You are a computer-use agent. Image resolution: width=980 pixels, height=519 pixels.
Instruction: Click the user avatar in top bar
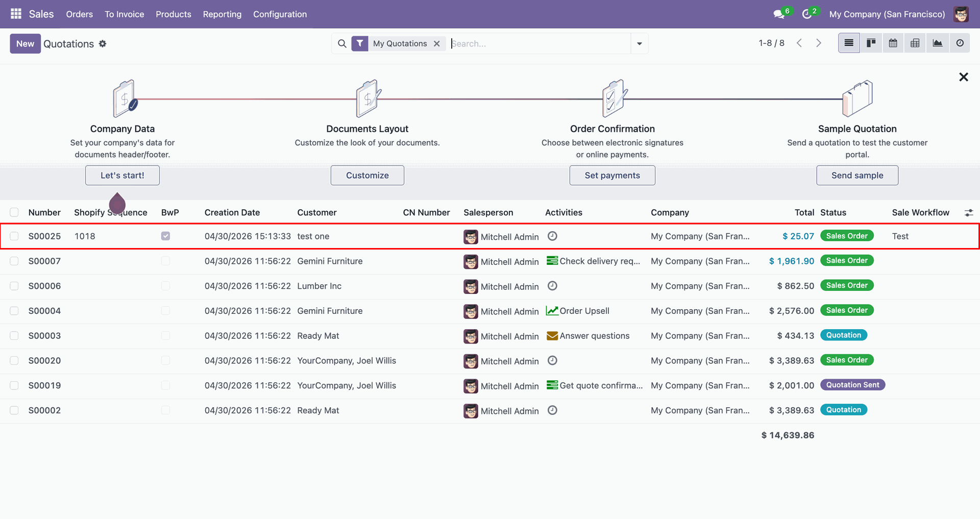point(961,14)
